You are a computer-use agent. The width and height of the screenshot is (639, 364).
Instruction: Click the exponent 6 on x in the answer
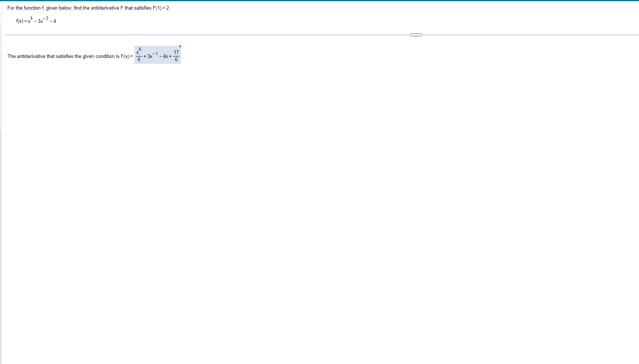coord(140,48)
